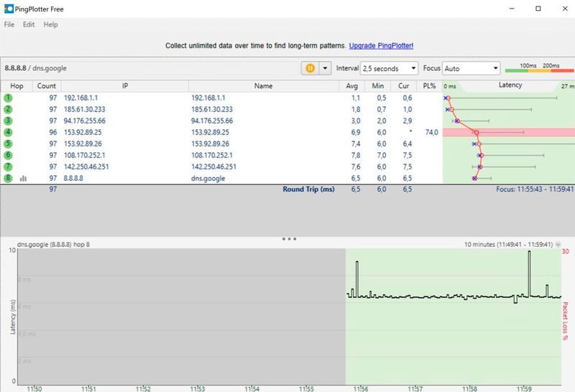575x392 pixels.
Task: Open the dropdown arrow next to the pause button
Action: coord(326,68)
